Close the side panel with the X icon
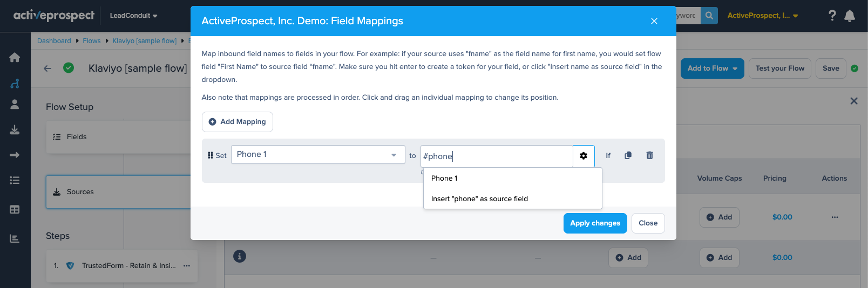The height and width of the screenshot is (288, 868). 854,101
